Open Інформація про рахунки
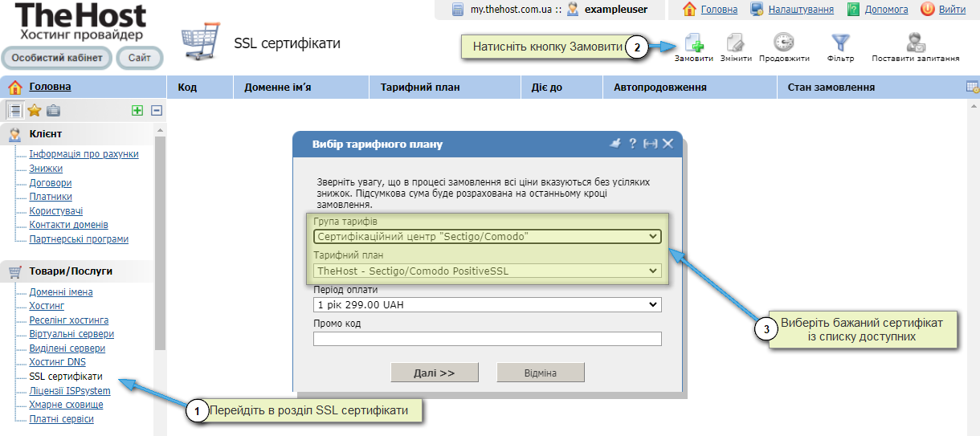 point(84,154)
